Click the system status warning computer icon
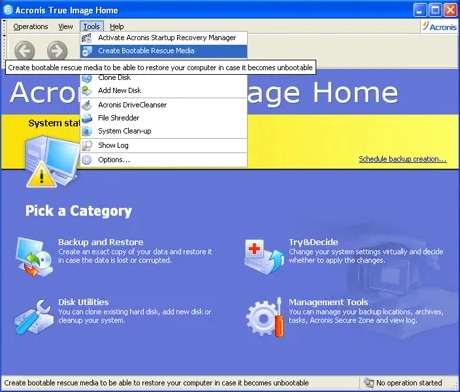This screenshot has height=392, width=460. pyautogui.click(x=52, y=162)
